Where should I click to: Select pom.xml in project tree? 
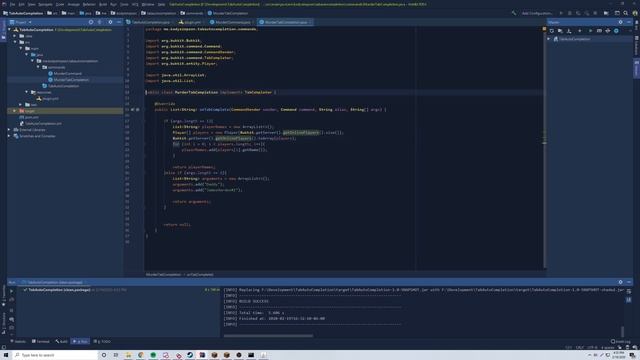pyautogui.click(x=29, y=117)
